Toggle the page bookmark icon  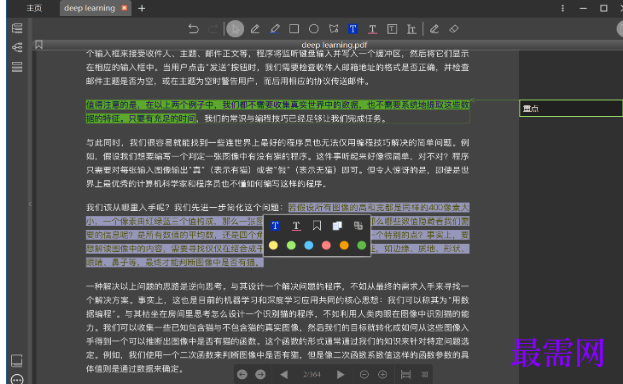point(39,45)
